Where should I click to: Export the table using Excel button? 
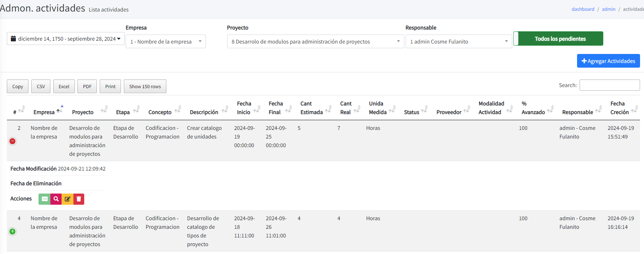click(x=64, y=87)
